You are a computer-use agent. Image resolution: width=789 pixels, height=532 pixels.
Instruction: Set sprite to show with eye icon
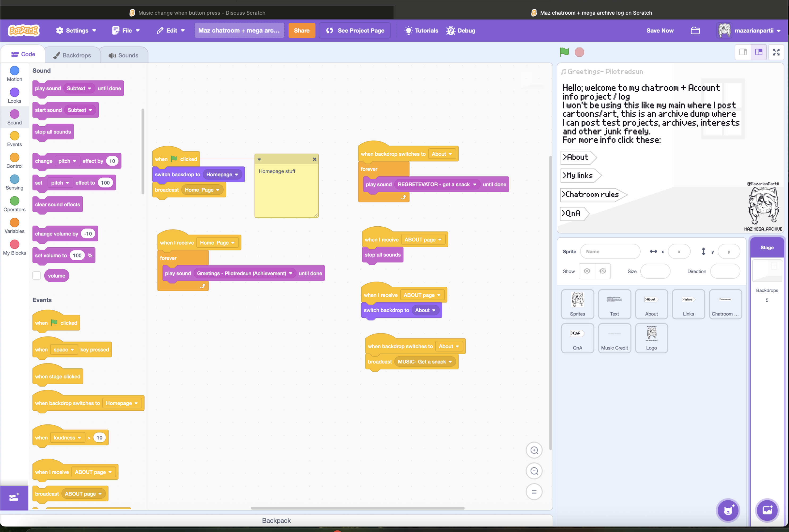pos(587,271)
